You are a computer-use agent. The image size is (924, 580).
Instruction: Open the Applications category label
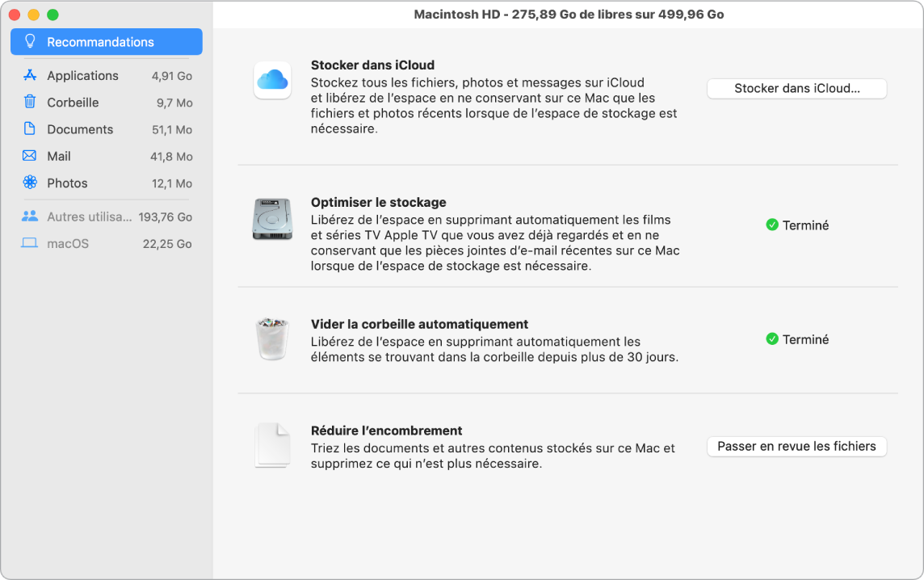(x=82, y=75)
